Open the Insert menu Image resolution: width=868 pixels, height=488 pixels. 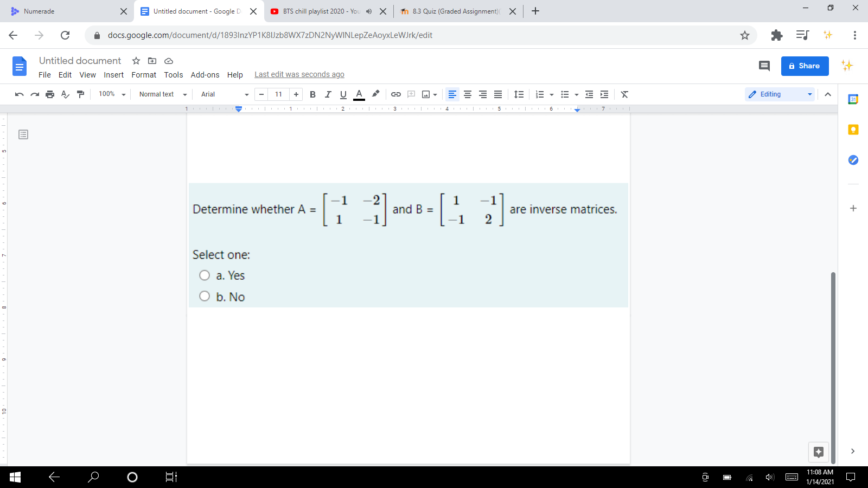point(113,75)
